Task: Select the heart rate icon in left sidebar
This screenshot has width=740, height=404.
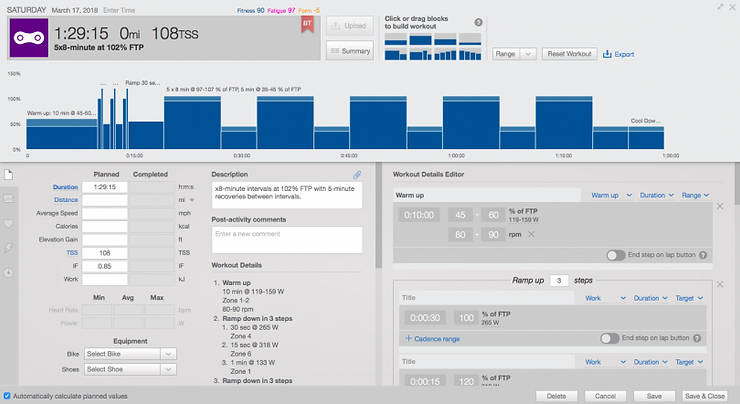Action: (8, 223)
